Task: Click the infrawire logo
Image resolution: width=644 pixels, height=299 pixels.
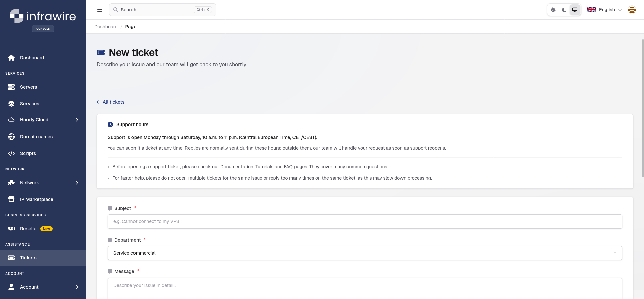Action: (43, 16)
